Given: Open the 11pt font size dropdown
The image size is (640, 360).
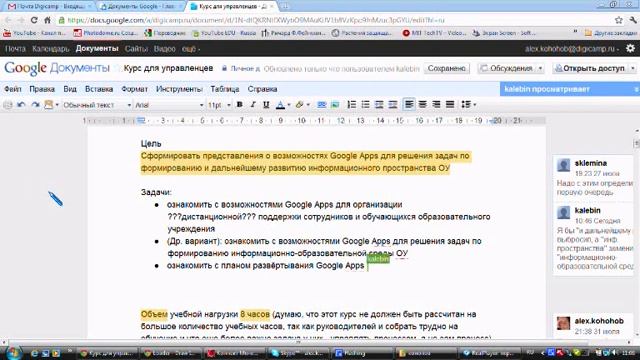Looking at the screenshot, I should pyautogui.click(x=219, y=105).
